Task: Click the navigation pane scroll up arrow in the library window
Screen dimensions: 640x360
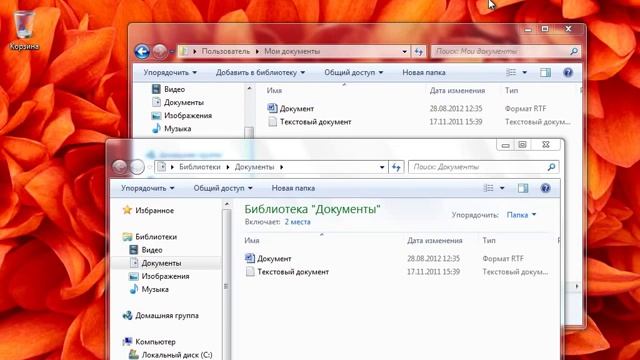Action: pos(227,204)
